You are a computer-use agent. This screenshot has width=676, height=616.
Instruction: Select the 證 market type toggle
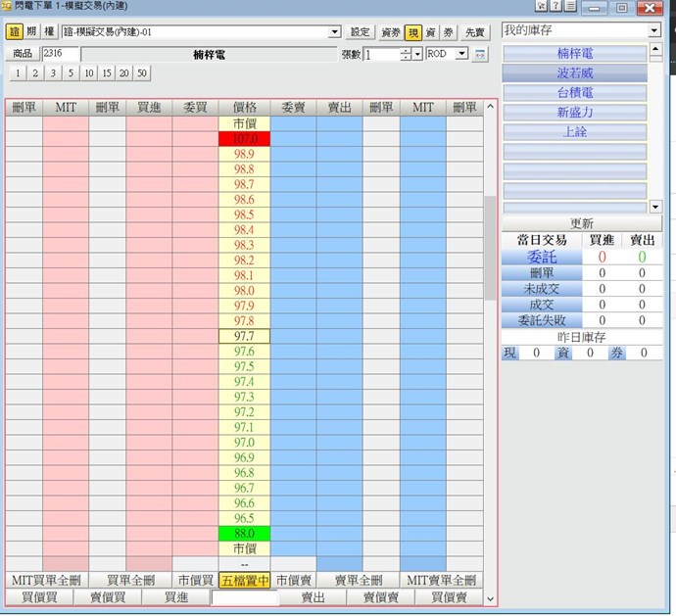pos(14,32)
